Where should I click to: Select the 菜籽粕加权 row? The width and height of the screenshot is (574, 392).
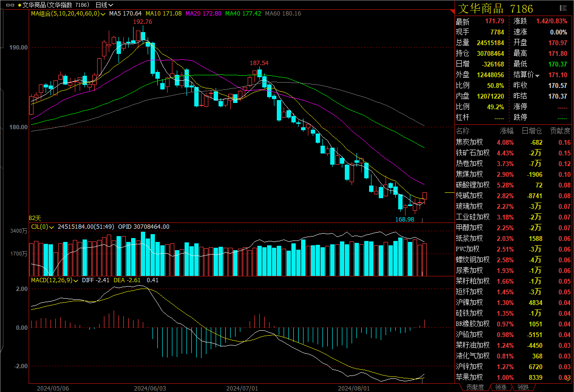click(x=513, y=281)
